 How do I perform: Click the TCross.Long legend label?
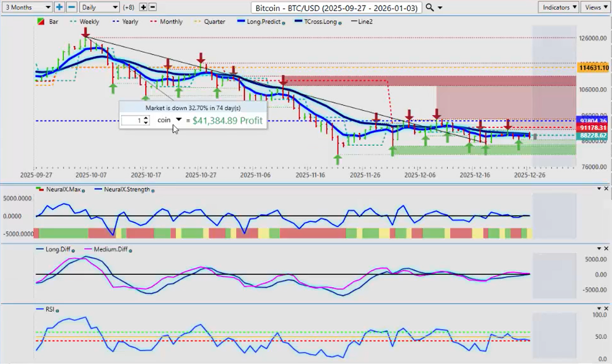pyautogui.click(x=320, y=22)
